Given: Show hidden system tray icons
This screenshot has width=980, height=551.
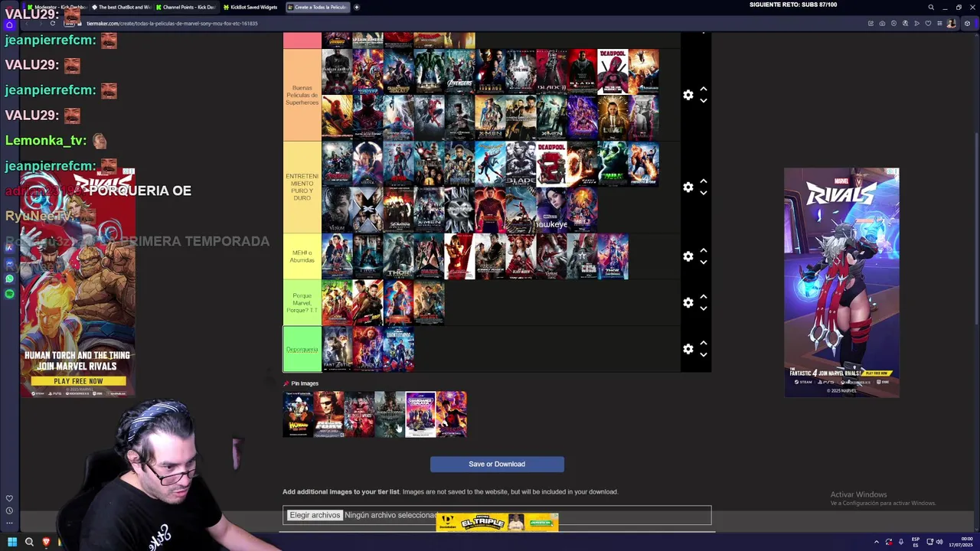Looking at the screenshot, I should 877,542.
